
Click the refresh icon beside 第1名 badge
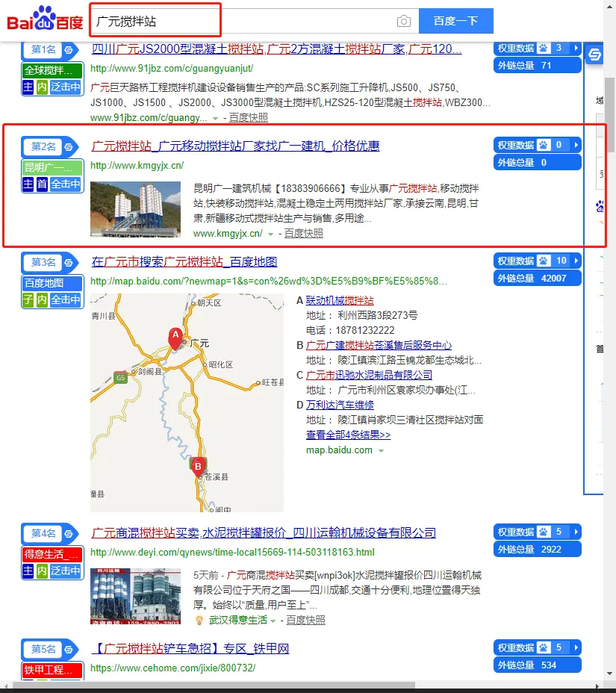coord(69,50)
